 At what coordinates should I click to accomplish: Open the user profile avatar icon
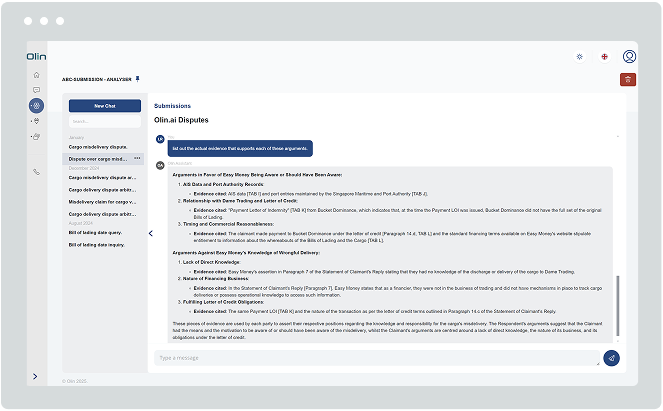tap(629, 57)
